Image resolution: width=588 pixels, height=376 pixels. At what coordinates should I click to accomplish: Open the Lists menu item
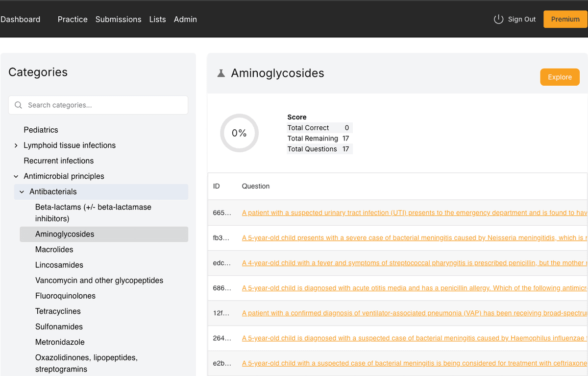coord(157,19)
